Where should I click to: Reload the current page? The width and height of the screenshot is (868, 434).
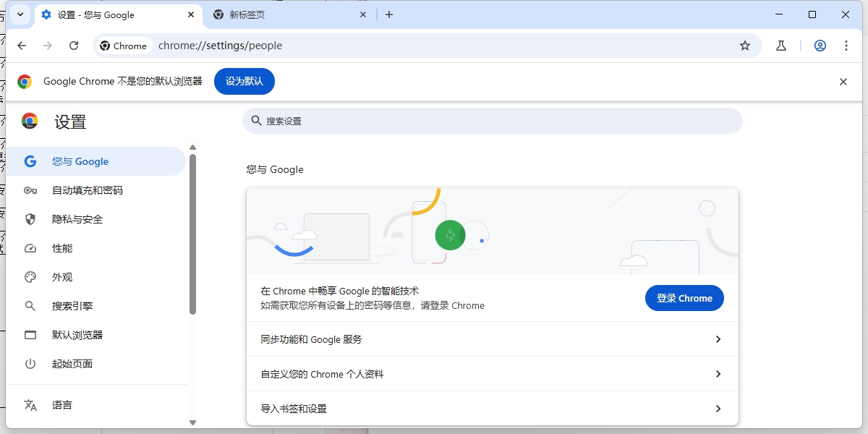pyautogui.click(x=75, y=45)
